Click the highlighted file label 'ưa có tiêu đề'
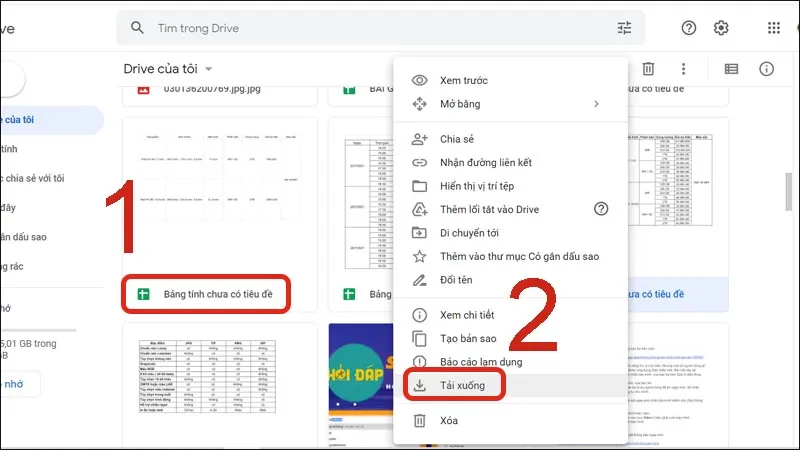 click(656, 294)
